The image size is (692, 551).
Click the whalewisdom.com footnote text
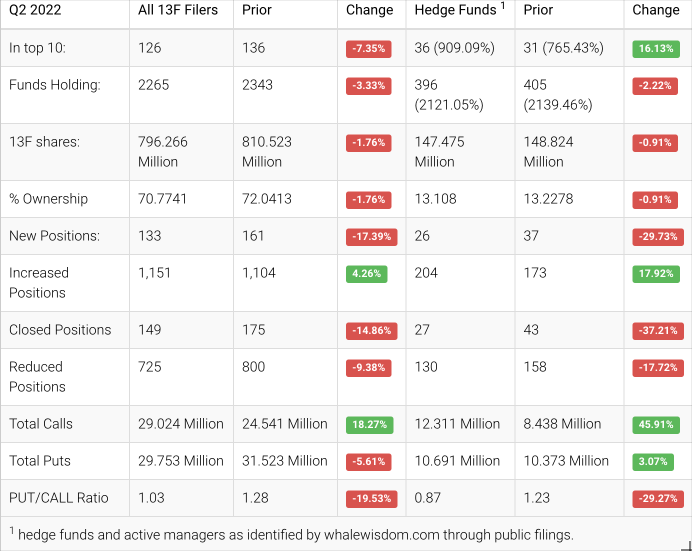295,535
